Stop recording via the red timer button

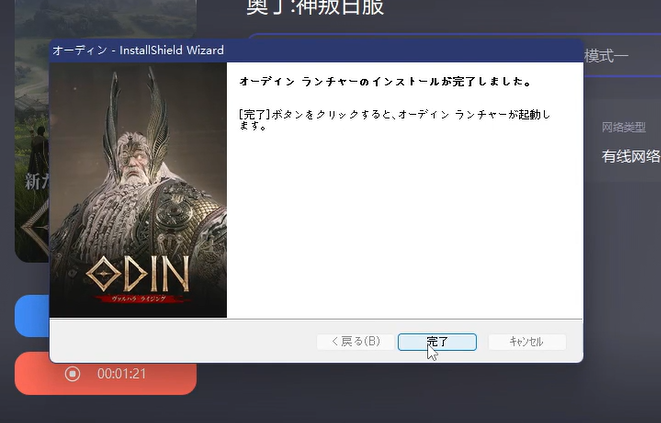[x=105, y=374]
